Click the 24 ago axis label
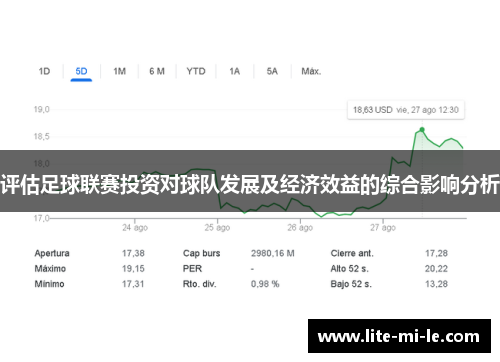The image size is (500, 362). [x=135, y=228]
